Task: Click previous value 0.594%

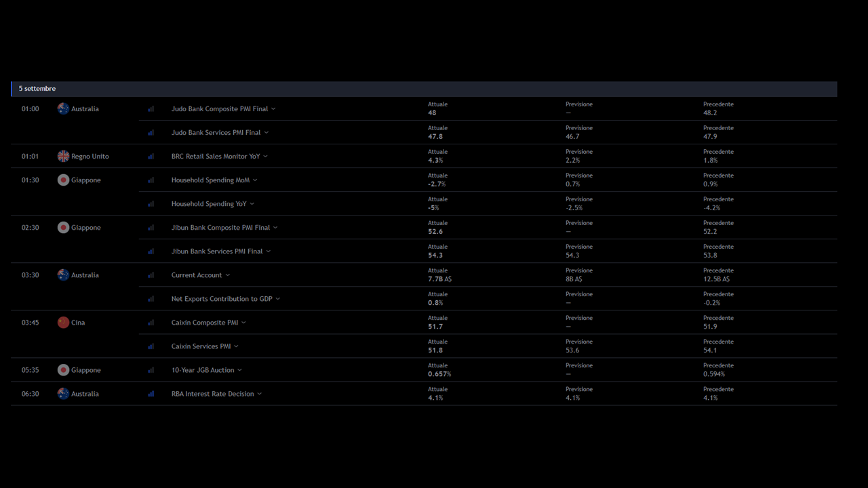Action: [714, 374]
